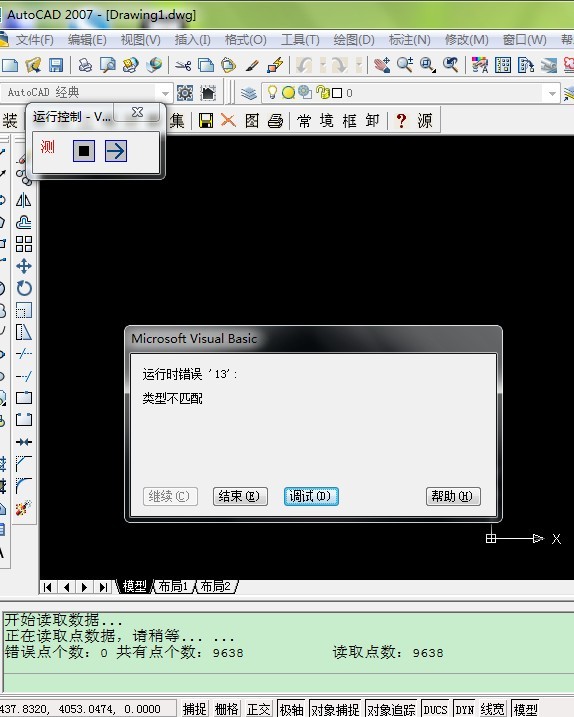Image resolution: width=574 pixels, height=717 pixels.
Task: Toggle 对象追踪 object tracking
Action: pos(391,709)
